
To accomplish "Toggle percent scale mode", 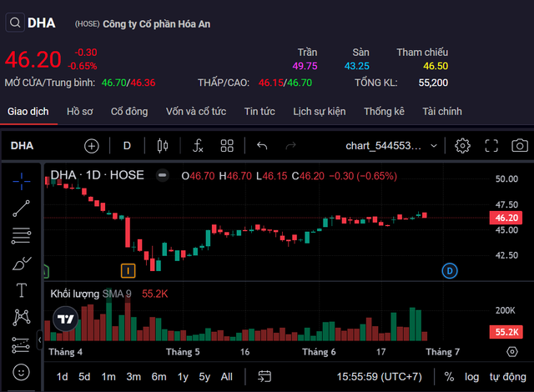I will [449, 376].
